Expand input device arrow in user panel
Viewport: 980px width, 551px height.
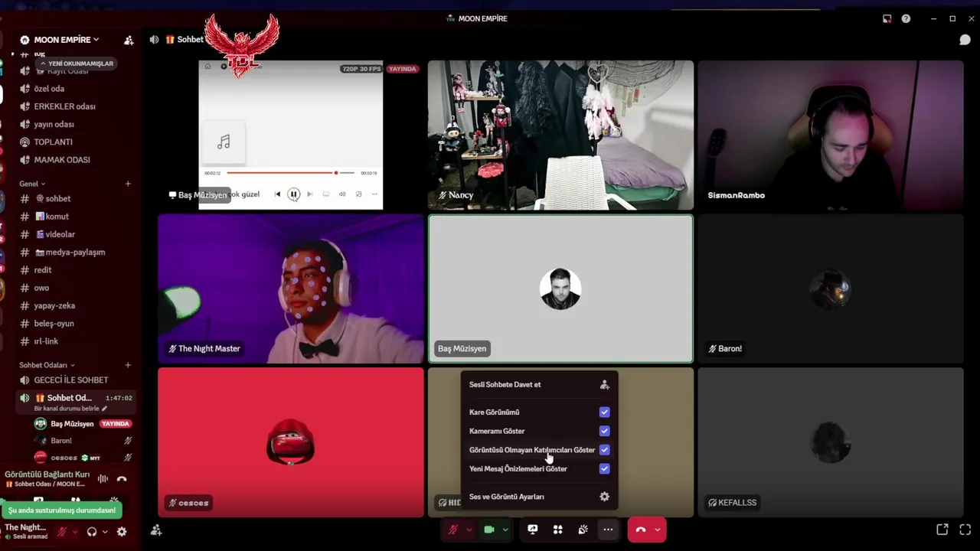(74, 532)
